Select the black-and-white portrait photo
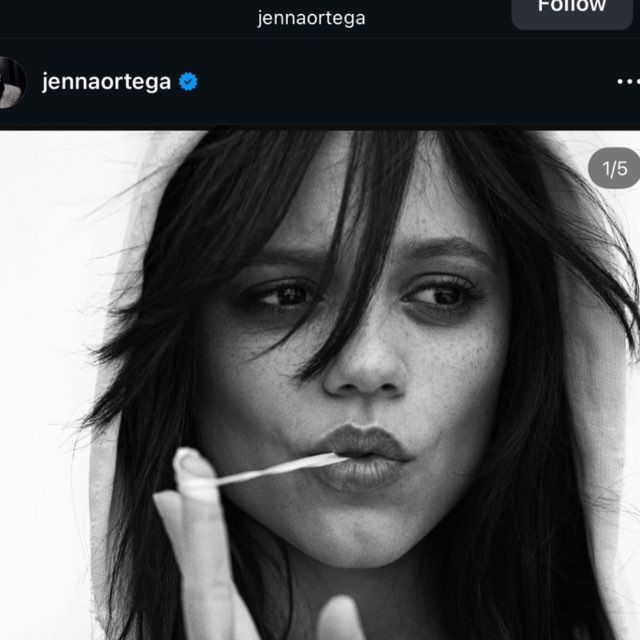The image size is (640, 640). click(x=320, y=385)
